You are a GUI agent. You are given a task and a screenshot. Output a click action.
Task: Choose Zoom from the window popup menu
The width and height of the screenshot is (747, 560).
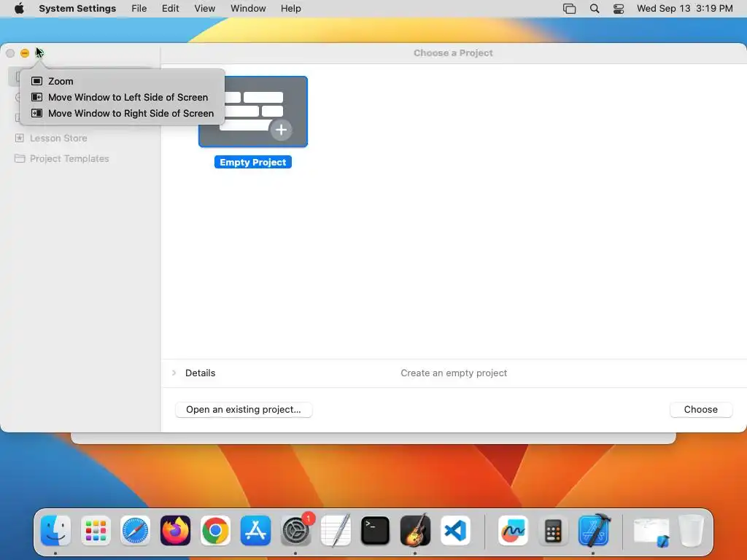[122, 81]
